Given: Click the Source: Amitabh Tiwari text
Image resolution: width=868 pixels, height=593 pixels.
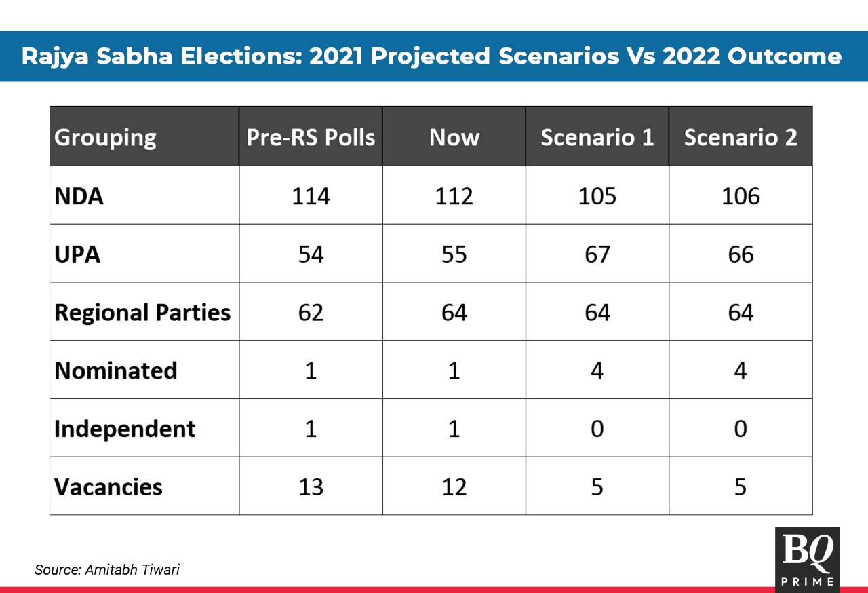Looking at the screenshot, I should pos(107,570).
